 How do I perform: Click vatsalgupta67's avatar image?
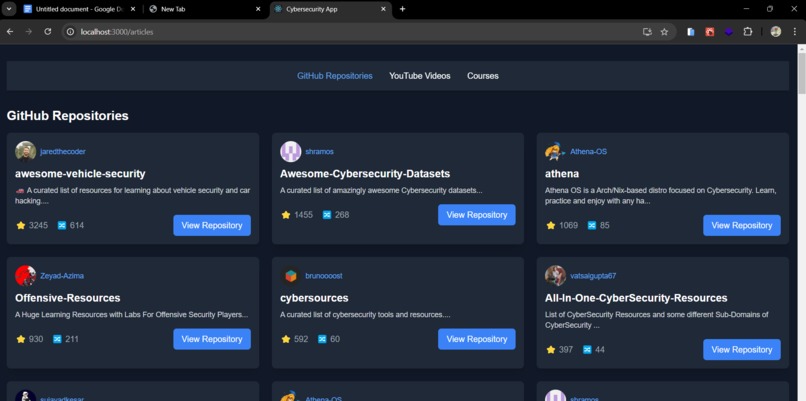(555, 276)
